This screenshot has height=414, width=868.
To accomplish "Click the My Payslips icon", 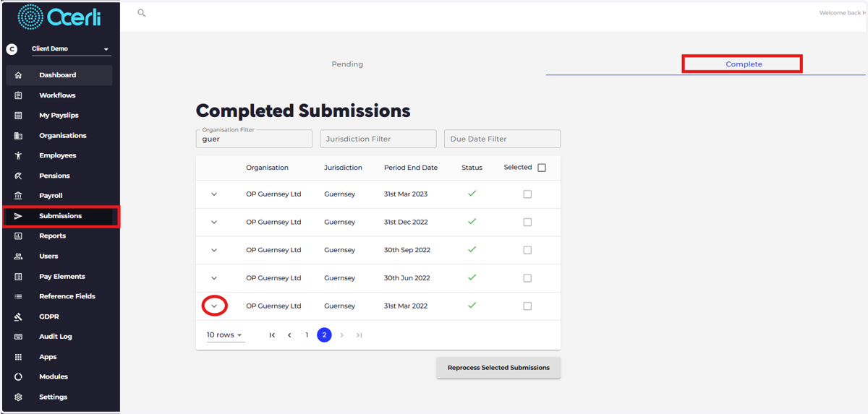I will click(x=19, y=116).
